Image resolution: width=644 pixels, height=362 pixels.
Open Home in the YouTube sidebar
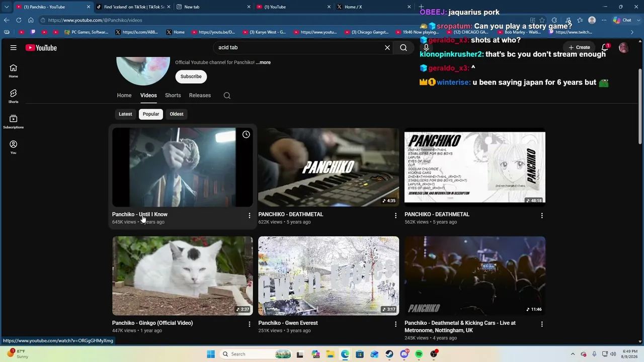(x=14, y=71)
